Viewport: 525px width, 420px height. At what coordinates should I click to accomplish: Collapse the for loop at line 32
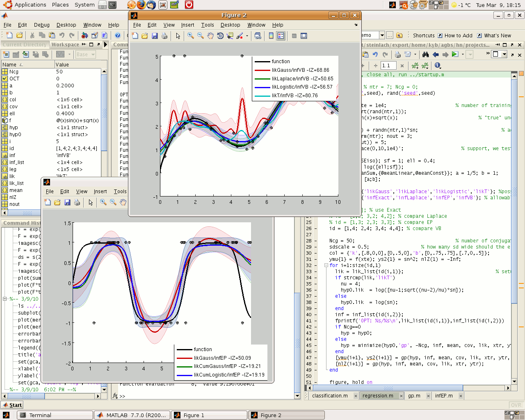[x=326, y=265]
